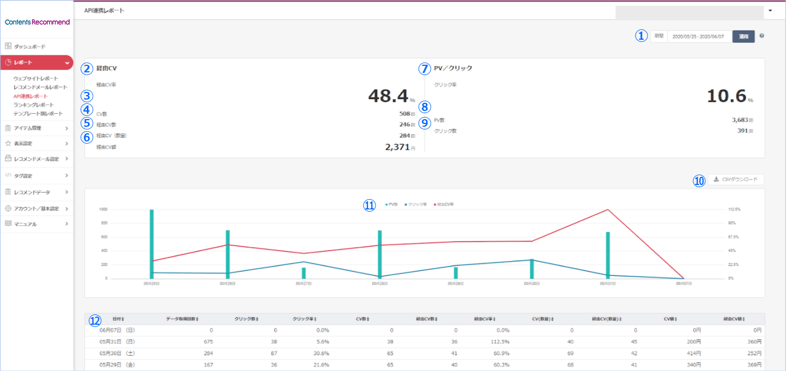This screenshot has height=371, width=786.
Task: Open the account dropdown arrow at top right
Action: pos(769,10)
